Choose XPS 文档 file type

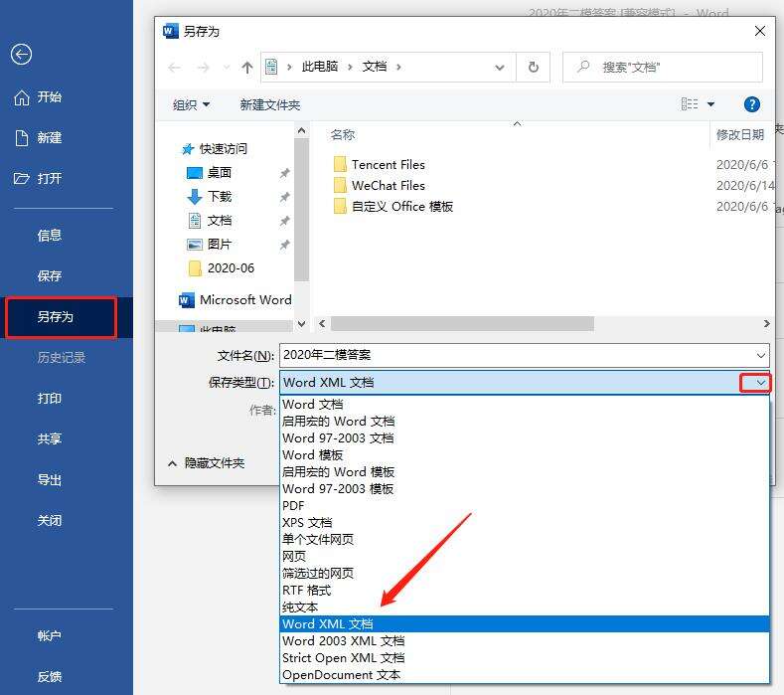pyautogui.click(x=524, y=523)
